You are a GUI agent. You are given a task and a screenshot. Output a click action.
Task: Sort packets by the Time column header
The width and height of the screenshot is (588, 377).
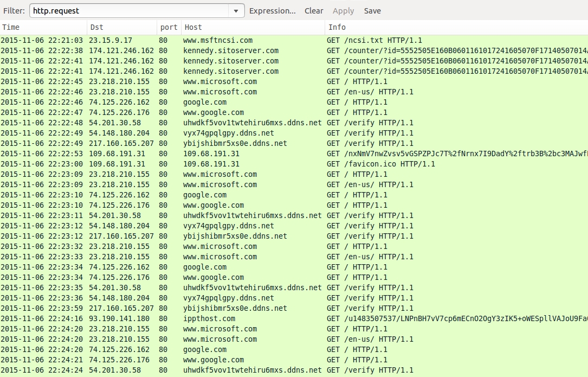click(x=43, y=28)
